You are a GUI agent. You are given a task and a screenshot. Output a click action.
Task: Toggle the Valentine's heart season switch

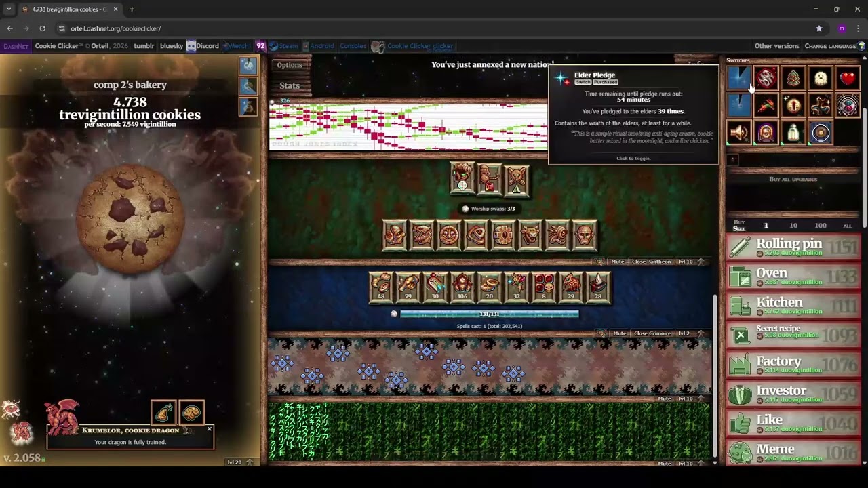848,79
